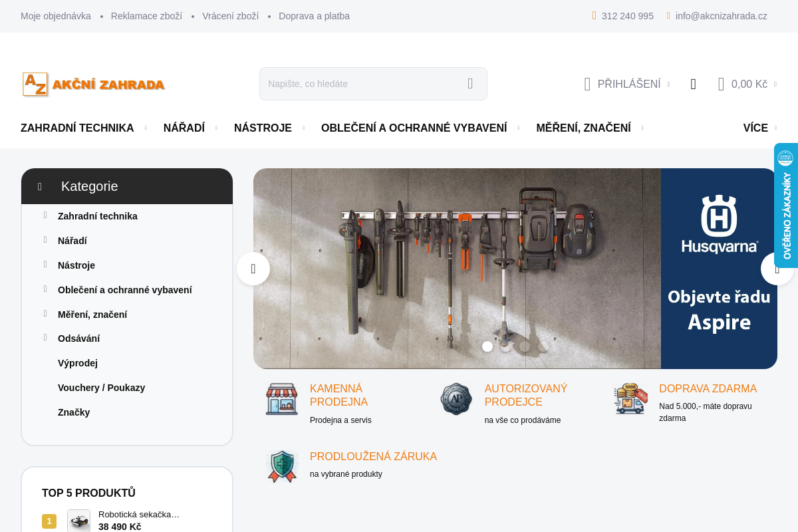
Task: Select Vouchery / Poukazy in the sidebar
Action: pos(101,388)
